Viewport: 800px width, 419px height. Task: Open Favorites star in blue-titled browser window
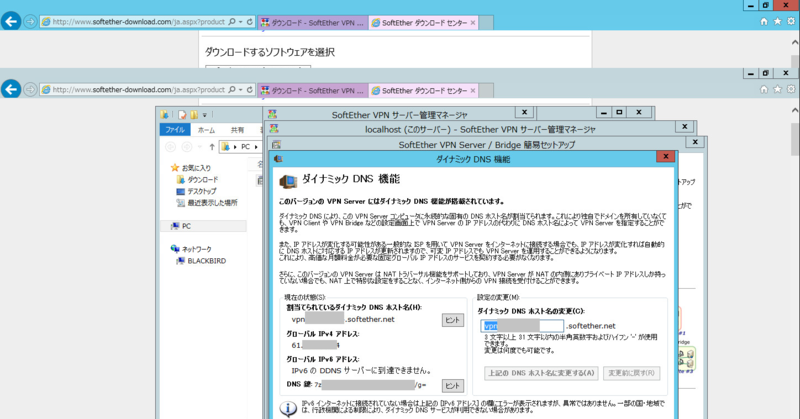point(777,21)
